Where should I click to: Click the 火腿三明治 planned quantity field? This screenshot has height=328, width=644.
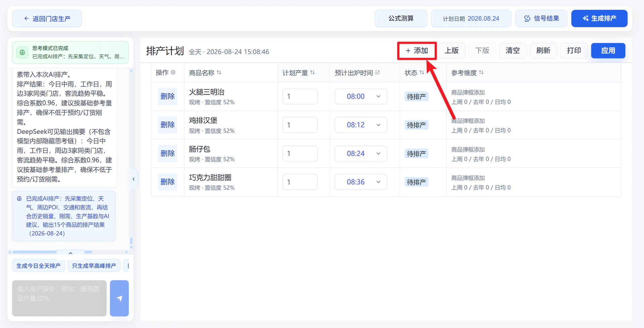[x=300, y=97]
